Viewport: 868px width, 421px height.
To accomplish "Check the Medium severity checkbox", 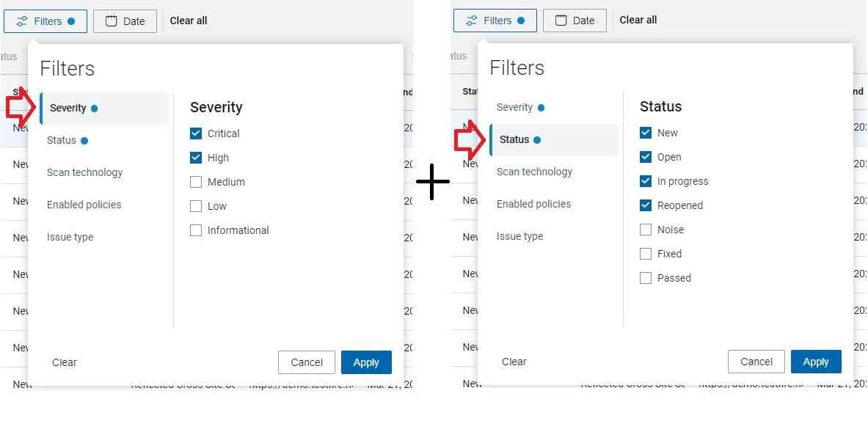I will click(196, 182).
